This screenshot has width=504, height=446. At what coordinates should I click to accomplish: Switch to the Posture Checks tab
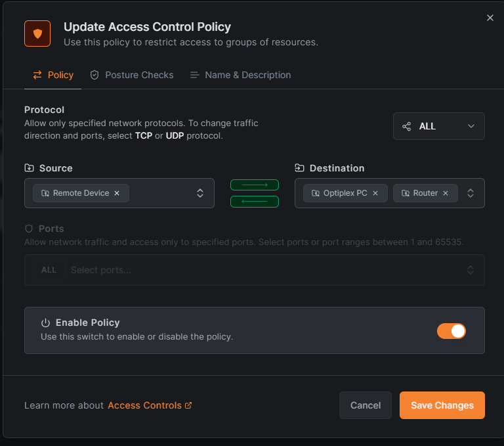pos(132,75)
